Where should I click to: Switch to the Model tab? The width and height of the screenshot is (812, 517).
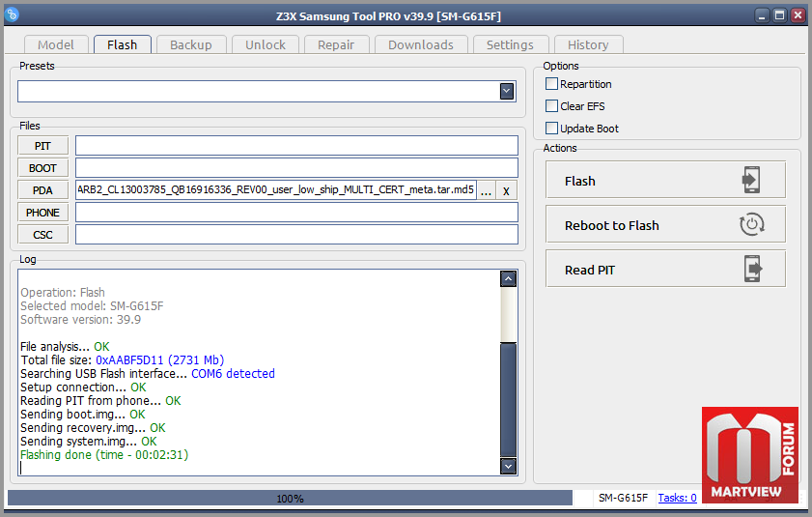click(x=55, y=44)
